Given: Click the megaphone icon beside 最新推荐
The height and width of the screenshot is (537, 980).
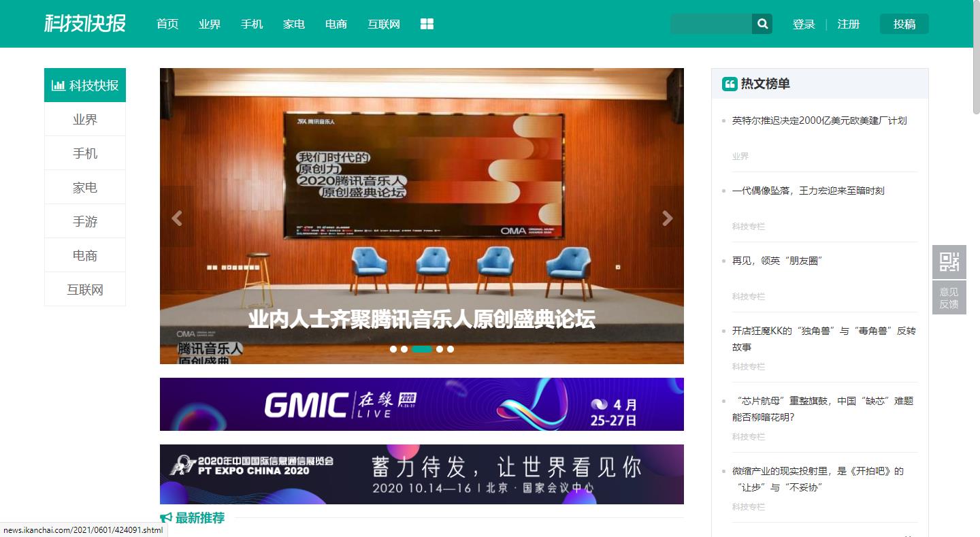Looking at the screenshot, I should [x=166, y=518].
